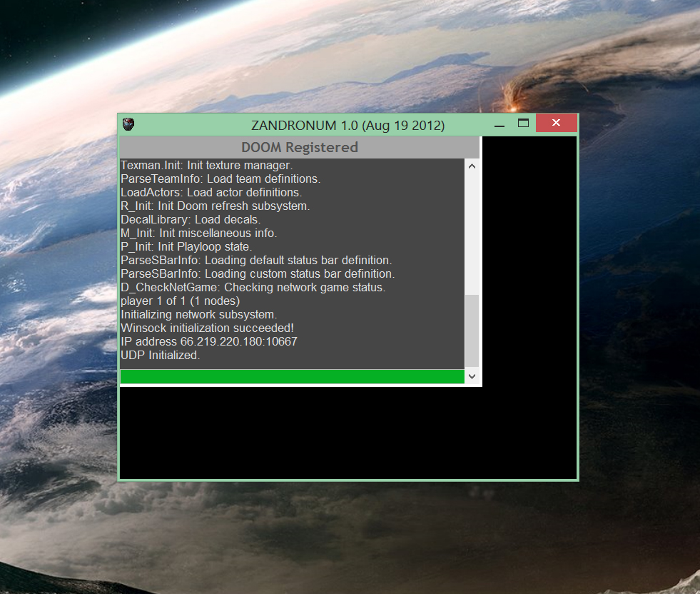Maximize the Zandronum window
700x594 pixels.
[523, 124]
